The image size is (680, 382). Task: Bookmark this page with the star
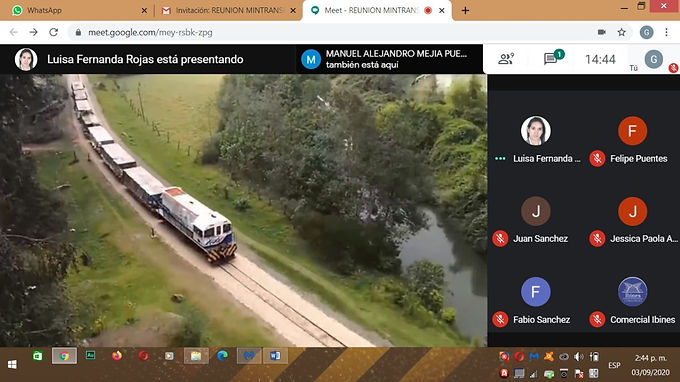tap(621, 32)
